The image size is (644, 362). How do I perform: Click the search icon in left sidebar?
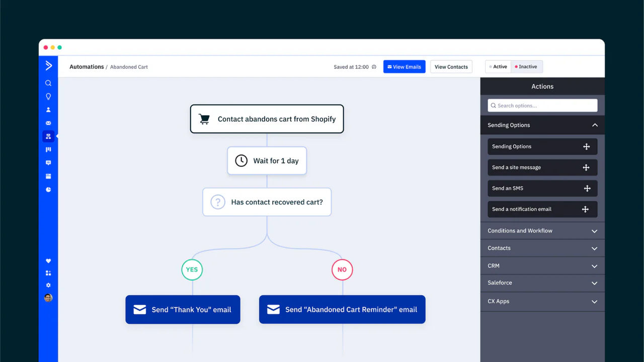coord(48,83)
